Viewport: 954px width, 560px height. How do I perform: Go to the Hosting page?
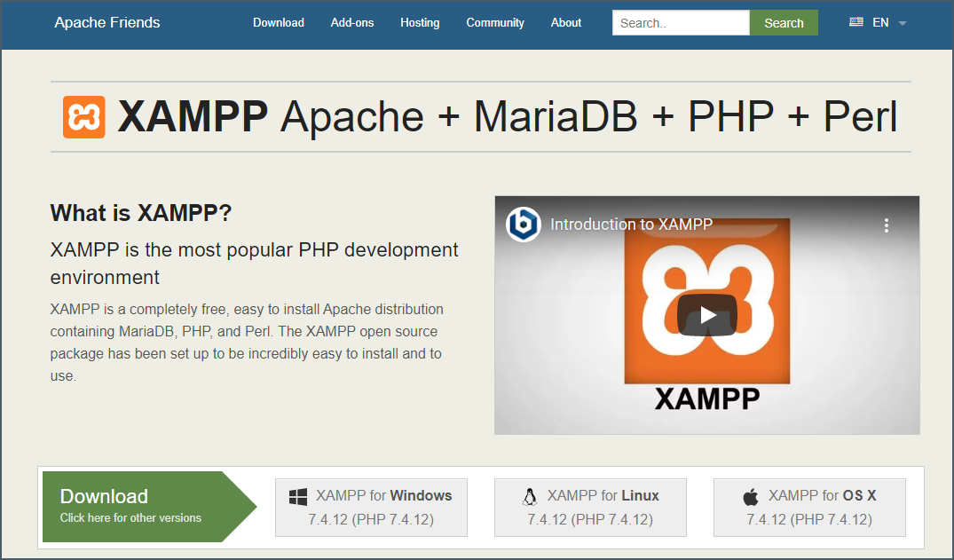pyautogui.click(x=420, y=22)
